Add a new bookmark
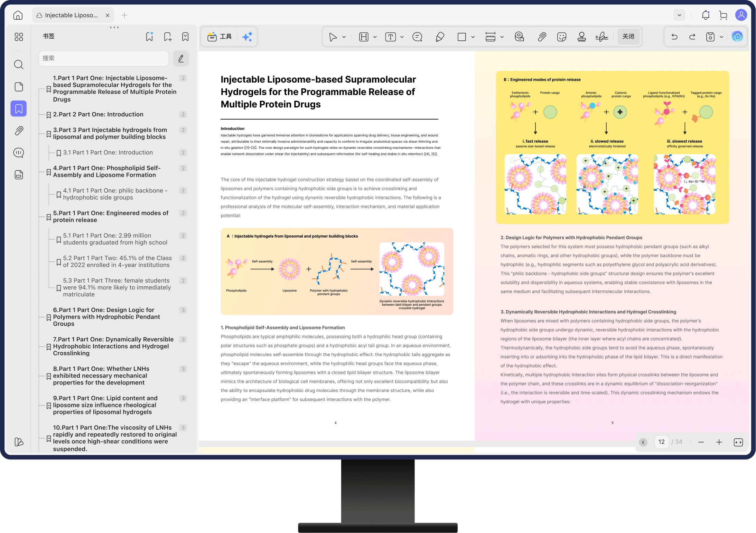The image size is (756, 533). tap(168, 37)
